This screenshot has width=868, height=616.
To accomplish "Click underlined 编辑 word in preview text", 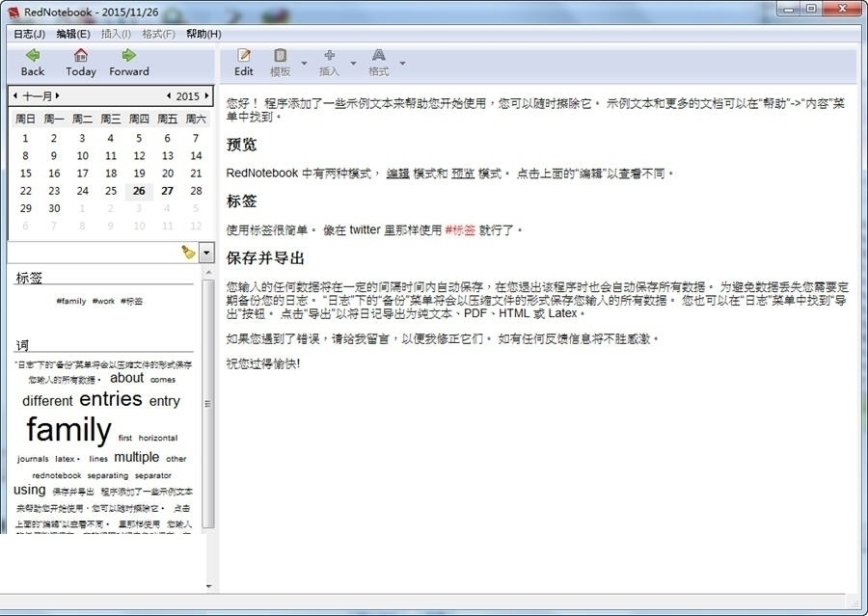I will click(x=397, y=174).
